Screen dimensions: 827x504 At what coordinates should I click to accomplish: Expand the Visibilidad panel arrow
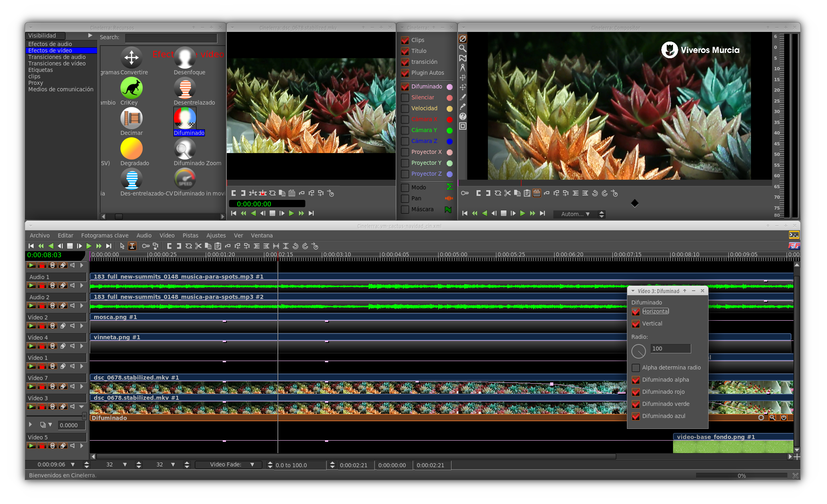90,36
